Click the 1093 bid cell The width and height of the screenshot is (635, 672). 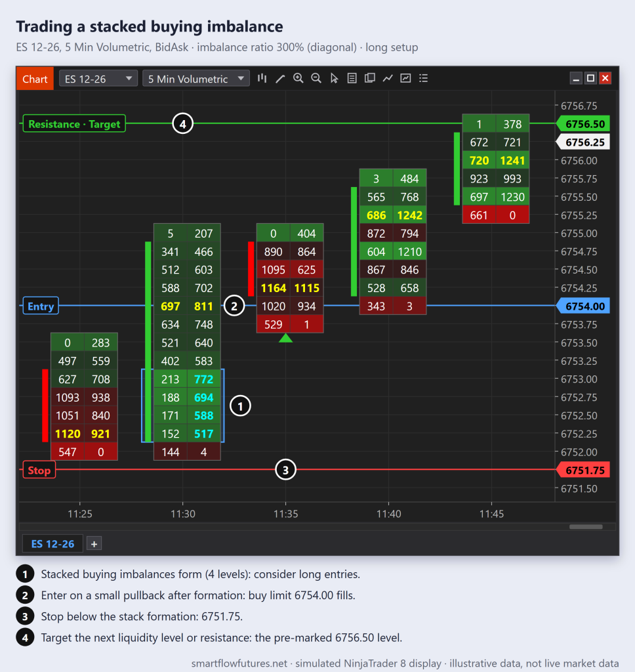[68, 398]
